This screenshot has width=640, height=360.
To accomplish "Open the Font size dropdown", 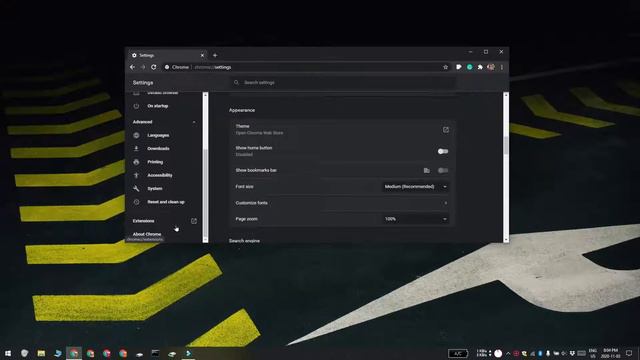I will (416, 187).
